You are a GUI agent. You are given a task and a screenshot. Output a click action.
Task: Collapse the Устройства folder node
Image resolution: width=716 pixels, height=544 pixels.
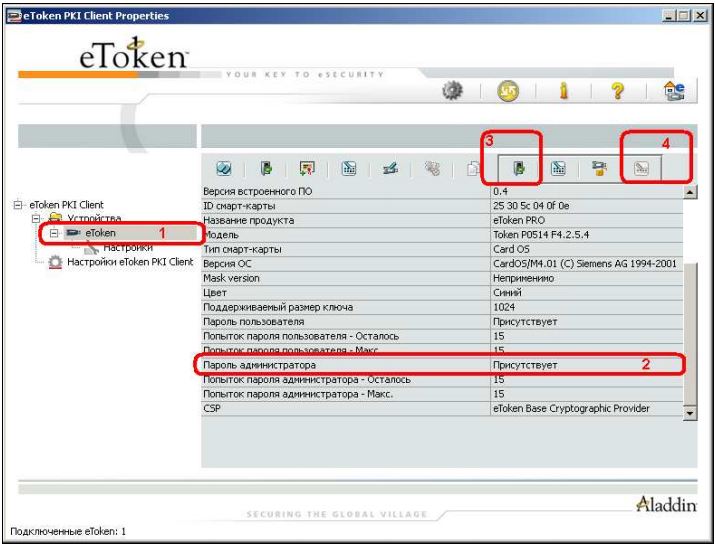[x=36, y=219]
